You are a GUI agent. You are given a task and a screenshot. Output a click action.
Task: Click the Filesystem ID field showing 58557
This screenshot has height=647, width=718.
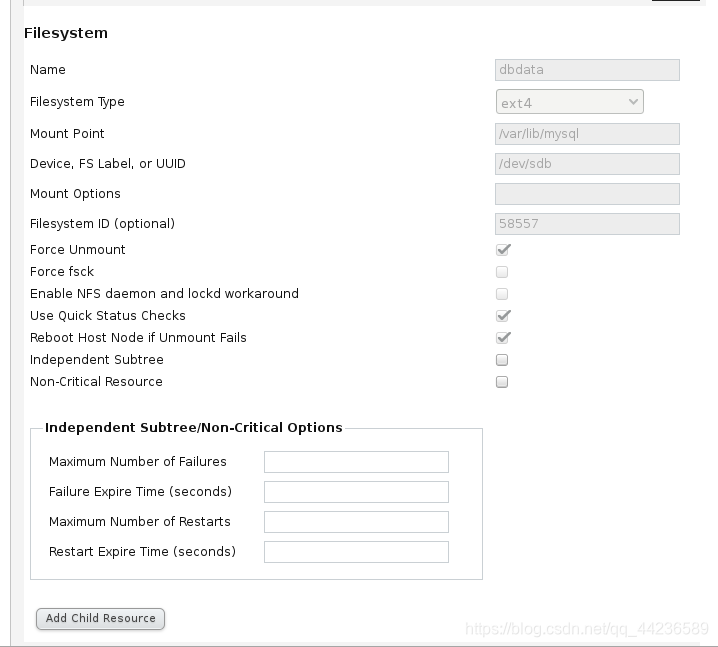point(587,224)
